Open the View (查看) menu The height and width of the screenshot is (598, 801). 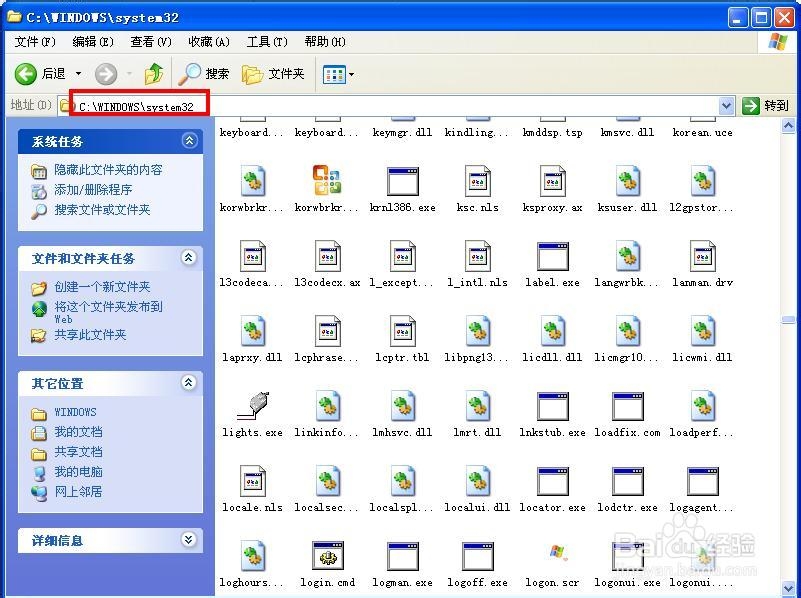point(151,41)
